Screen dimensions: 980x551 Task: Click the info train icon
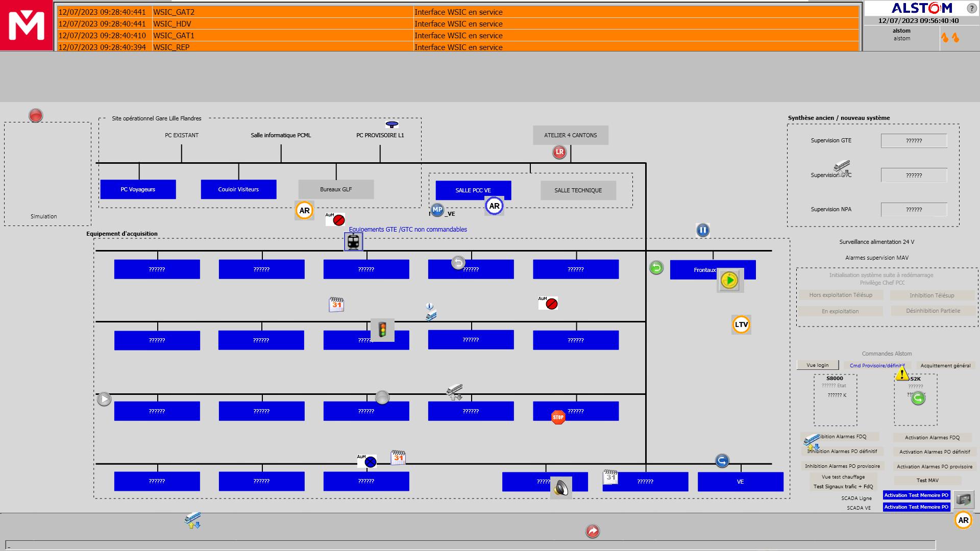pyautogui.click(x=430, y=312)
